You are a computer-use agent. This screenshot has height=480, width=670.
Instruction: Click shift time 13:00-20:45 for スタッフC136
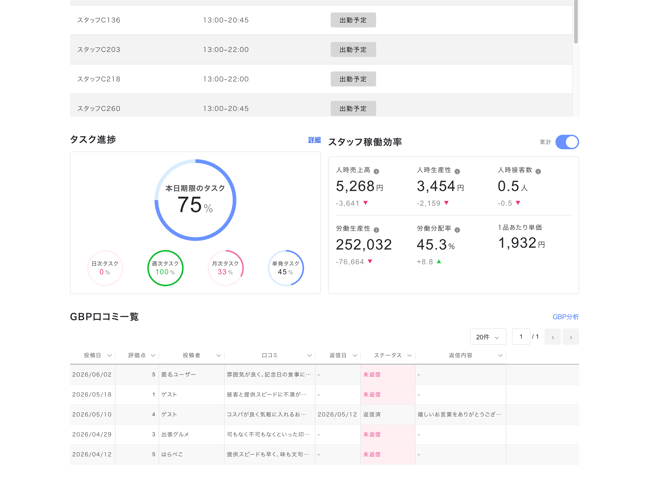point(226,20)
